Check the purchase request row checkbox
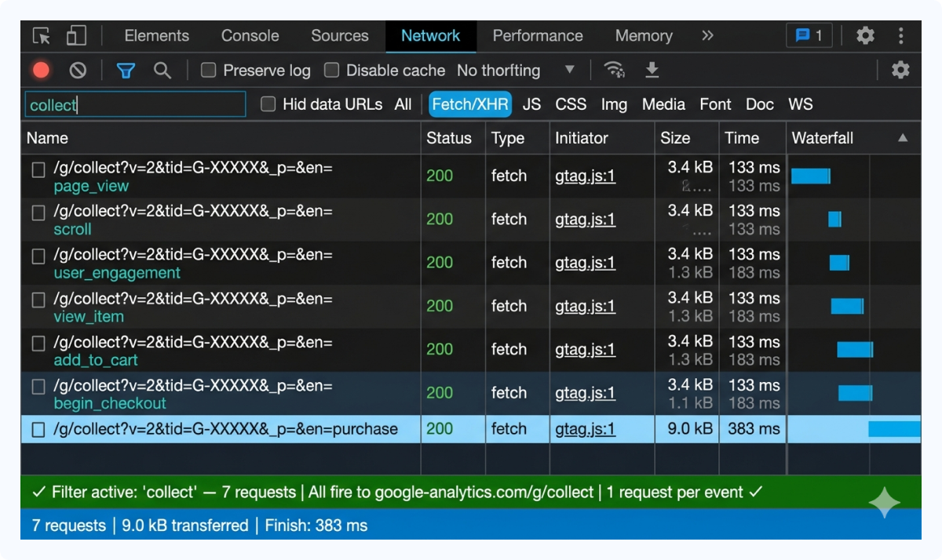942x560 pixels. pos(38,430)
